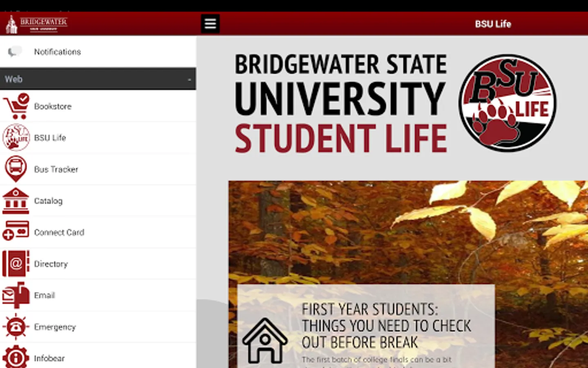Screen dimensions: 588x368
Task: Tap the Bridgewater State University logo
Action: point(36,24)
